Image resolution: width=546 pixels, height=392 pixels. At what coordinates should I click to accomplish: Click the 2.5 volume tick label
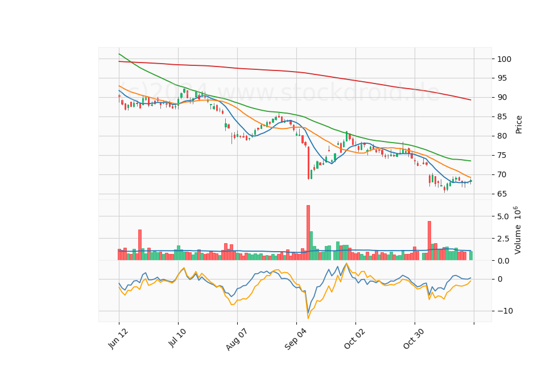pos(503,239)
